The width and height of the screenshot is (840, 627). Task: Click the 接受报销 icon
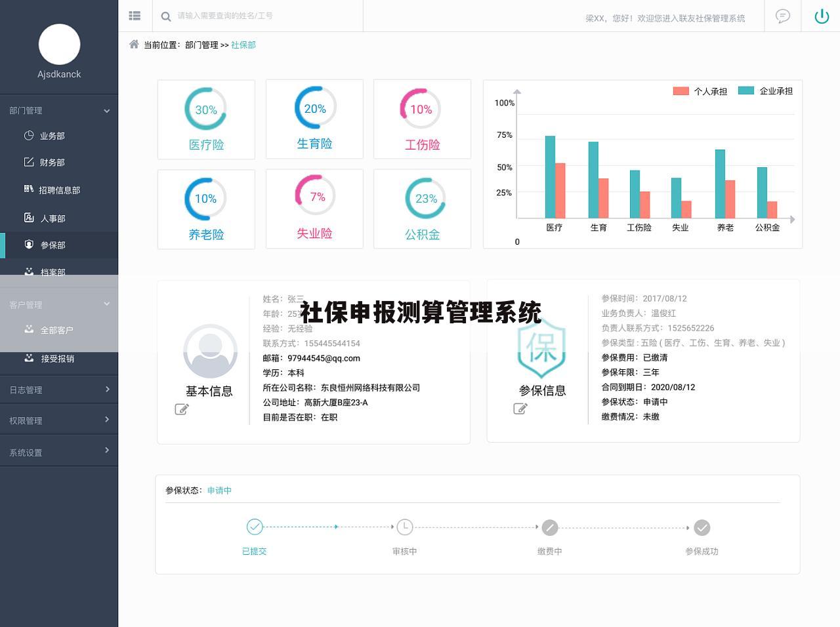click(29, 357)
